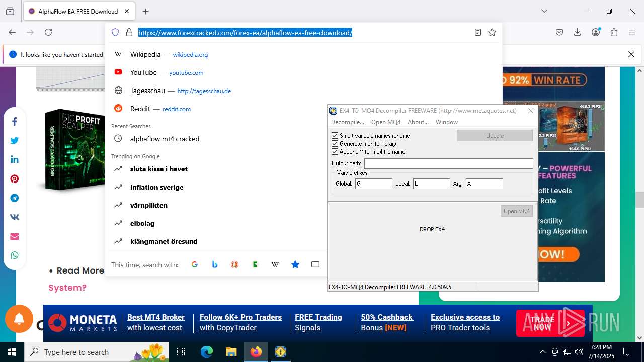Share page via VK icon
This screenshot has height=362, width=644.
tap(15, 217)
